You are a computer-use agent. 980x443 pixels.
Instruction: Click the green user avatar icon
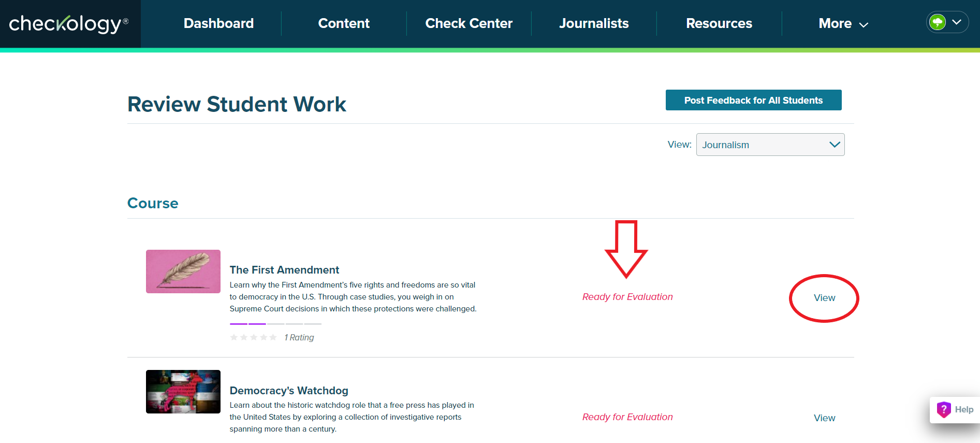tap(938, 22)
